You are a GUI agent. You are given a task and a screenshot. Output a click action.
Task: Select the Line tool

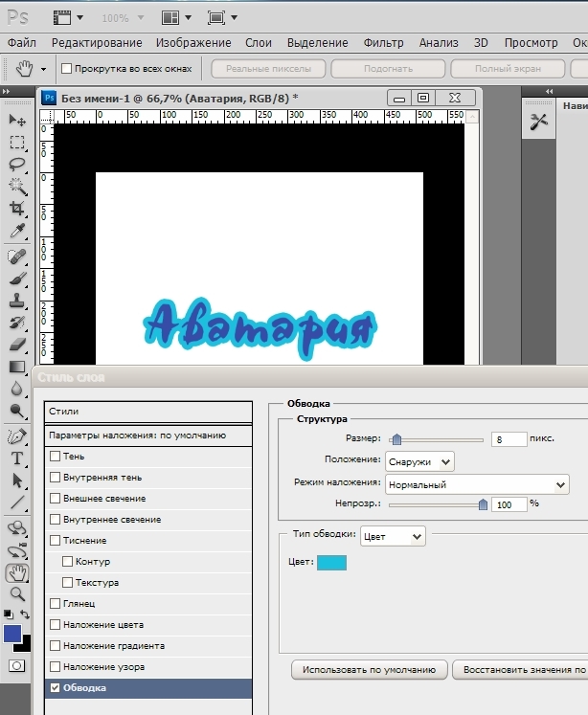click(17, 503)
